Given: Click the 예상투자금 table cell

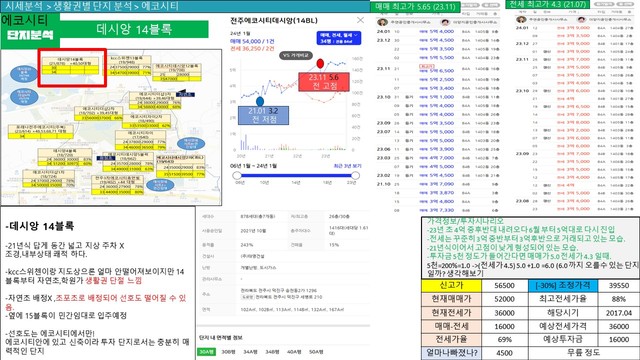Looking at the screenshot, I should [x=563, y=339].
